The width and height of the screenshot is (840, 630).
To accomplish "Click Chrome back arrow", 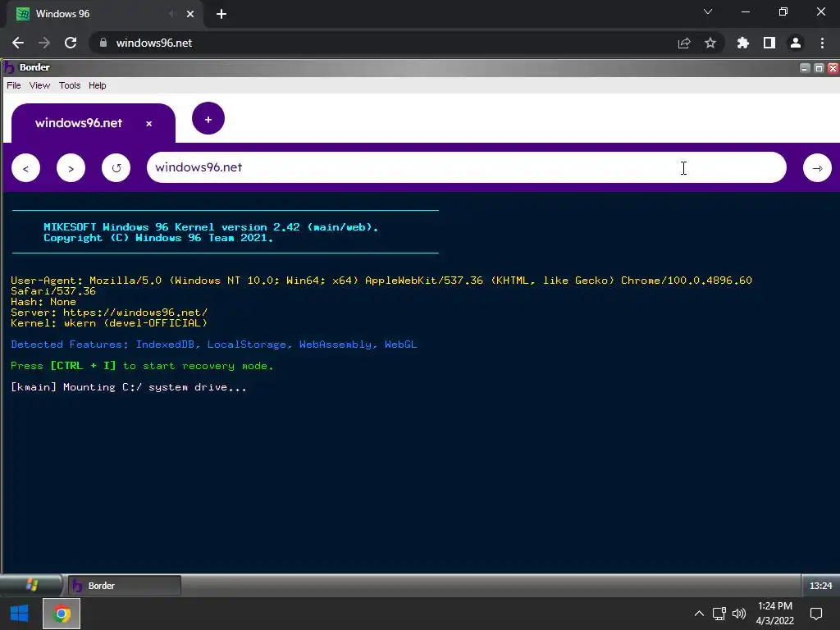I will tap(18, 43).
